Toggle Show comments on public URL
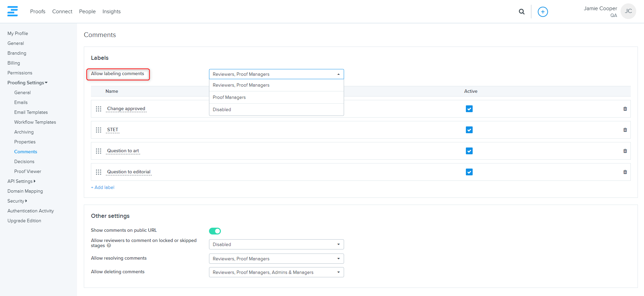The image size is (644, 296). pyautogui.click(x=215, y=231)
